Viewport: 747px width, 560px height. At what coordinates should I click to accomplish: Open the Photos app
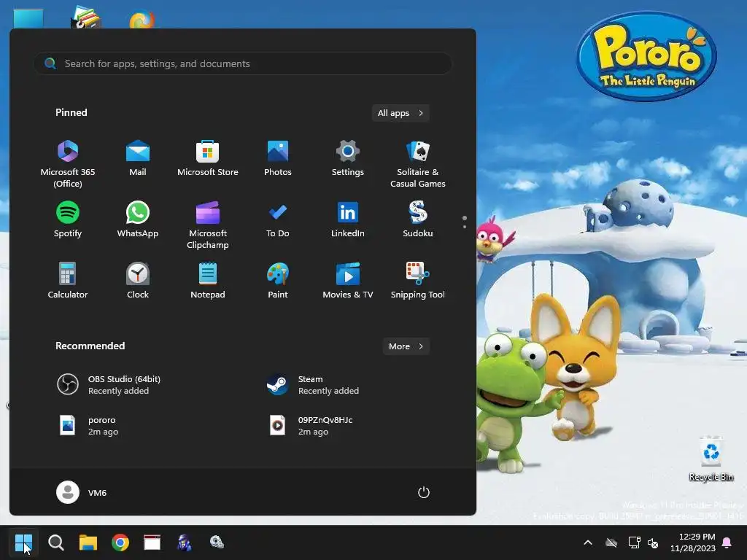278,158
